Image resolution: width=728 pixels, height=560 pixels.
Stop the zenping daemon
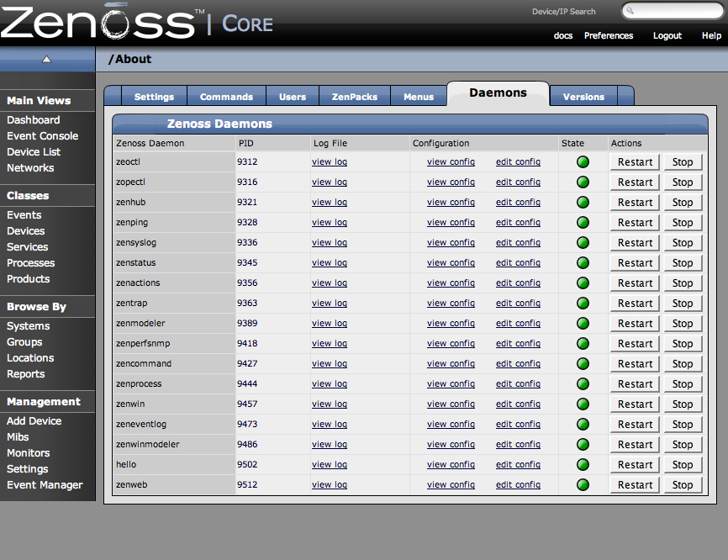click(x=683, y=223)
